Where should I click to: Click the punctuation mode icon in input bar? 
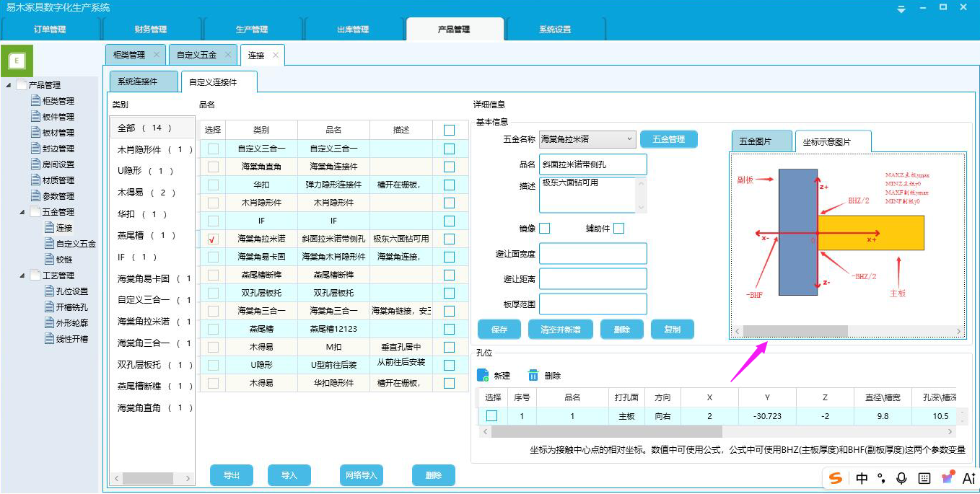coord(881,478)
